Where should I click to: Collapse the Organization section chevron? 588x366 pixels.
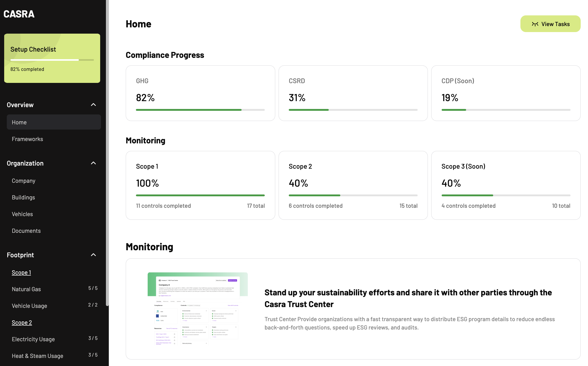pos(93,163)
